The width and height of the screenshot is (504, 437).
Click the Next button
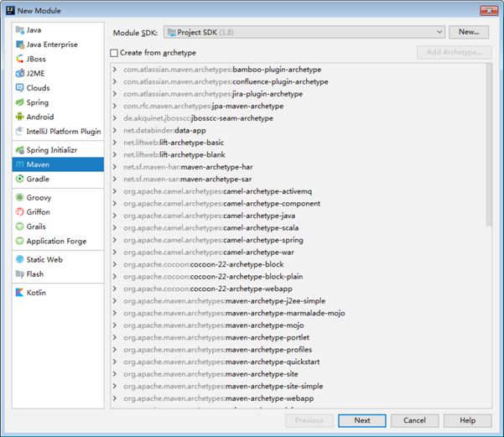point(362,420)
